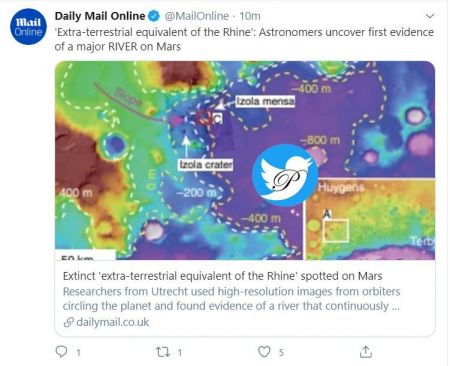Click the card description about Utrecht researchers

[x=231, y=299]
